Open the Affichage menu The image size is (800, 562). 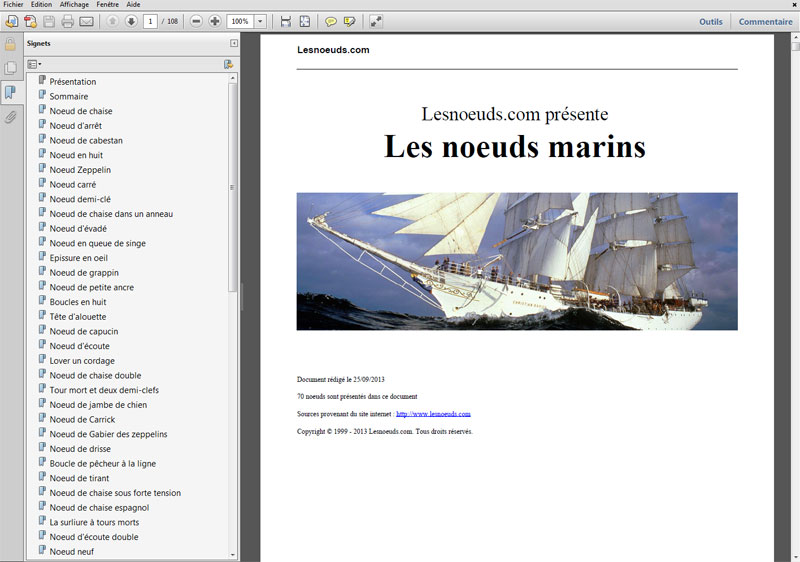click(x=74, y=4)
